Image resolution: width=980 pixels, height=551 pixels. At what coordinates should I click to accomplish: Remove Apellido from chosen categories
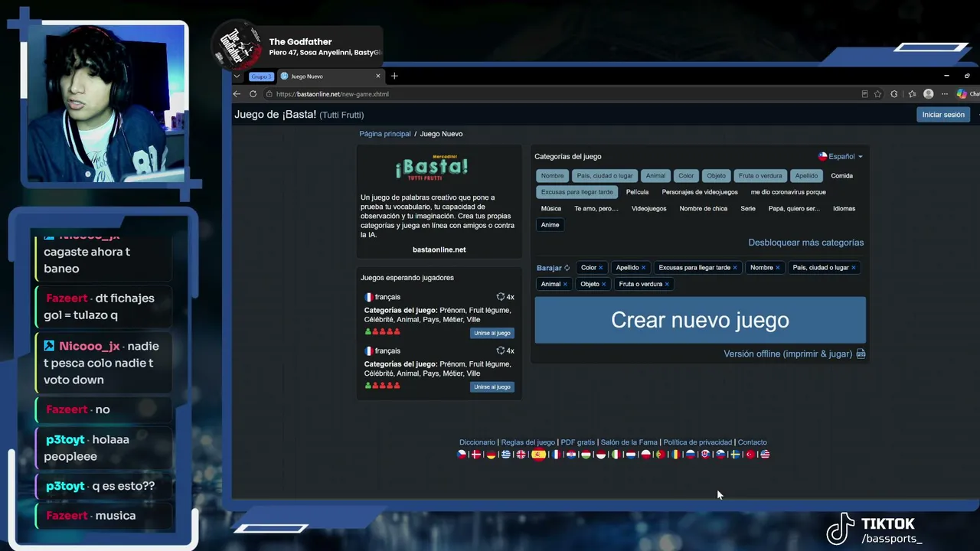643,268
